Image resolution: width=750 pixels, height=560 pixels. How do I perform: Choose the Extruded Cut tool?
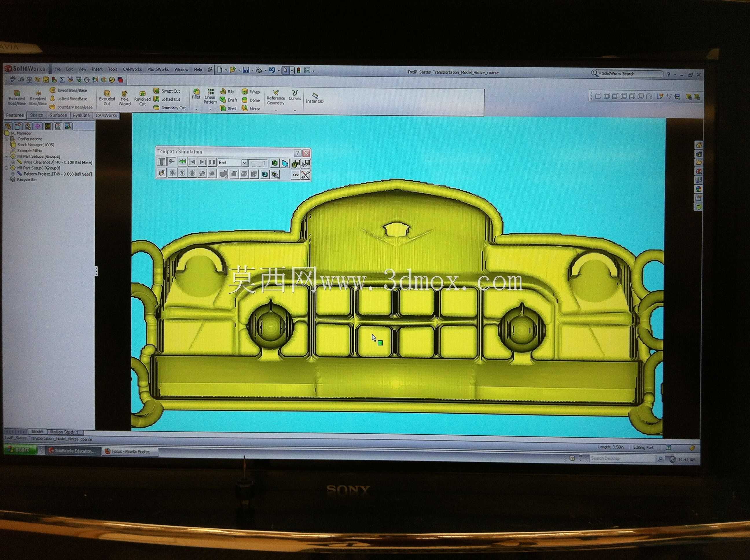pos(107,98)
